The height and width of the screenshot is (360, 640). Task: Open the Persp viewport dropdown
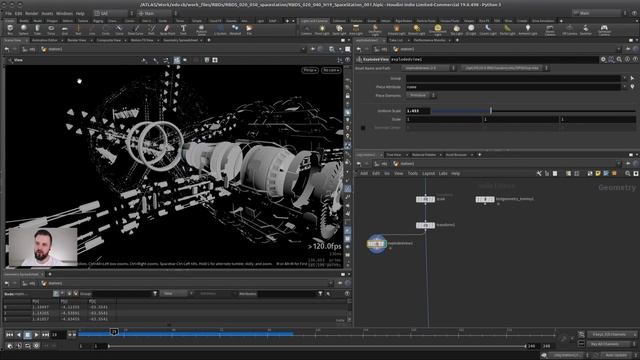310,70
